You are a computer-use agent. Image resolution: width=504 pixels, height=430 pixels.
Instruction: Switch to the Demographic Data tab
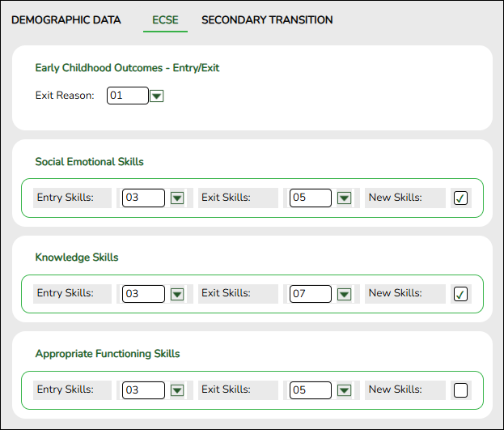(x=66, y=20)
